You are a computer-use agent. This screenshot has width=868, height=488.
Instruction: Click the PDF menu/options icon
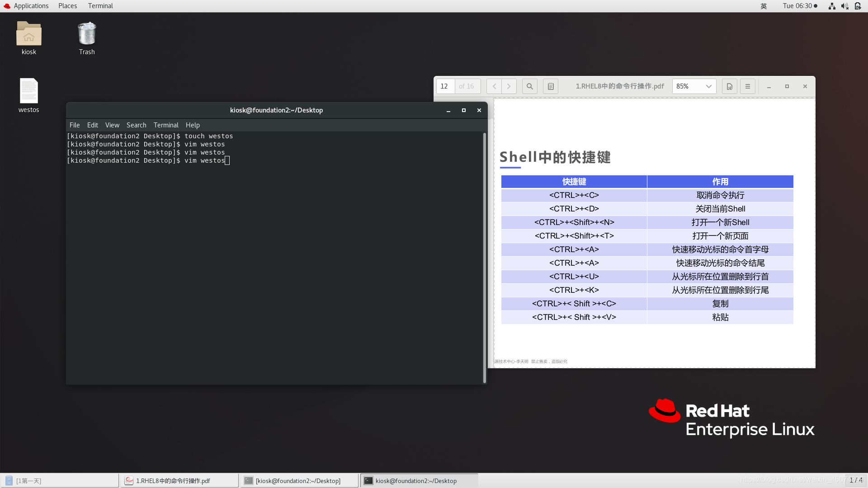[748, 86]
